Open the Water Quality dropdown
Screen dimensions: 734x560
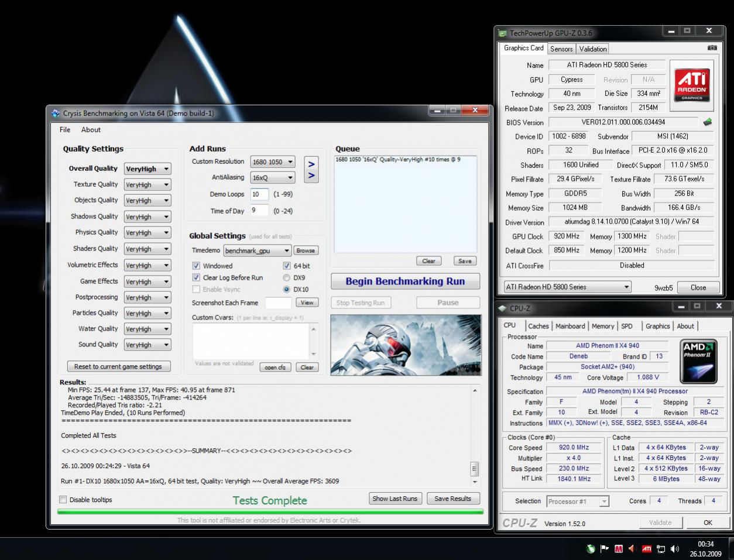pos(148,329)
